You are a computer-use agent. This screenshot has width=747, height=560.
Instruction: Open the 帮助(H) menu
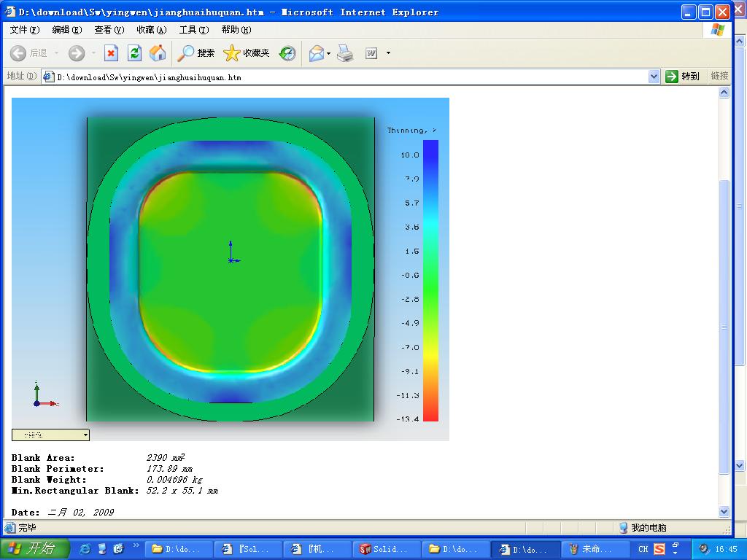(x=236, y=29)
